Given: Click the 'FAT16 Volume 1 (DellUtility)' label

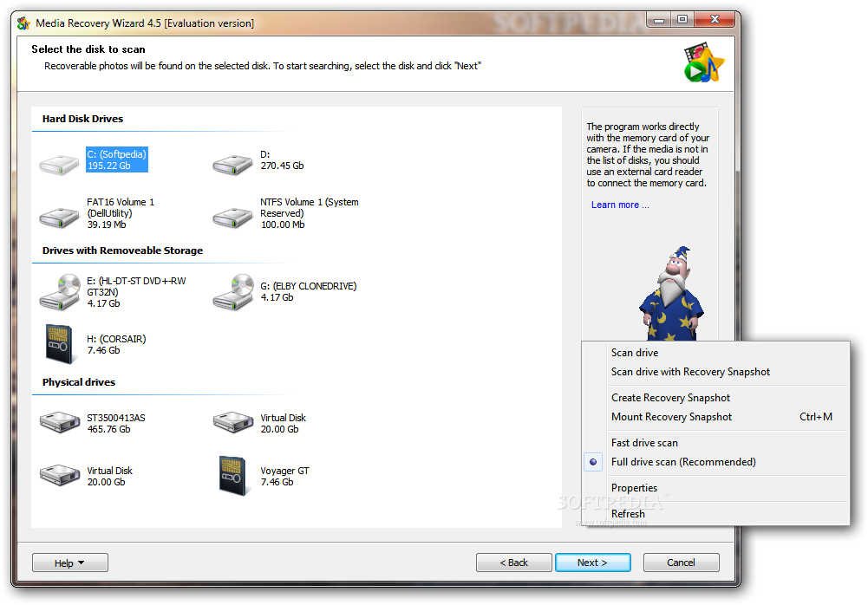Looking at the screenshot, I should (x=121, y=207).
